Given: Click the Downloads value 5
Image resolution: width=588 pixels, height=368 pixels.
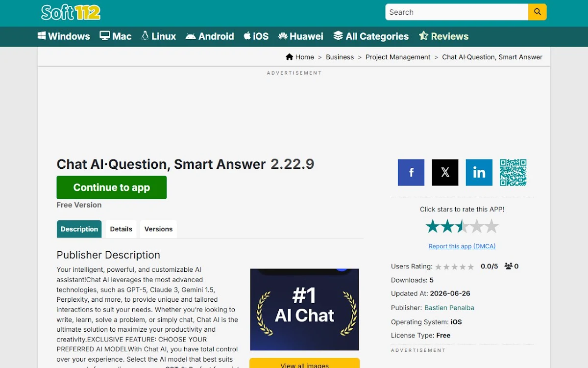Looking at the screenshot, I should 432,280.
